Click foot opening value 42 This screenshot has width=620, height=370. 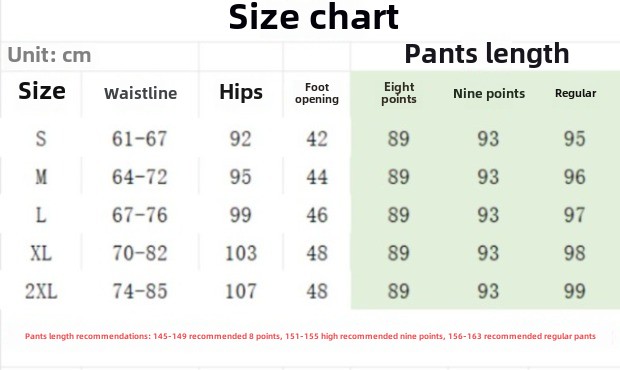[317, 139]
